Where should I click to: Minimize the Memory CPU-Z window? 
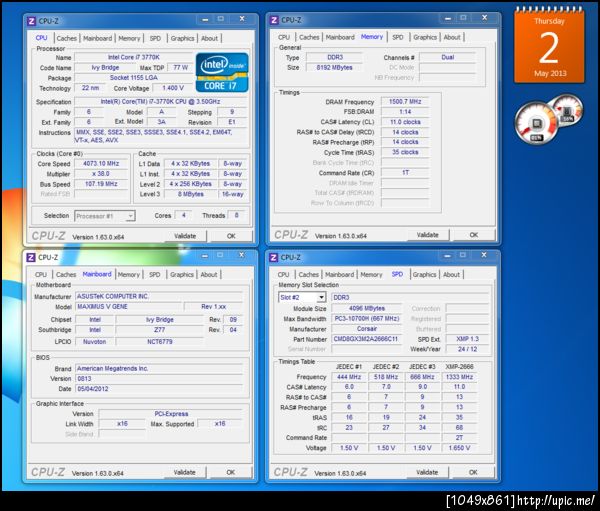pyautogui.click(x=448, y=18)
